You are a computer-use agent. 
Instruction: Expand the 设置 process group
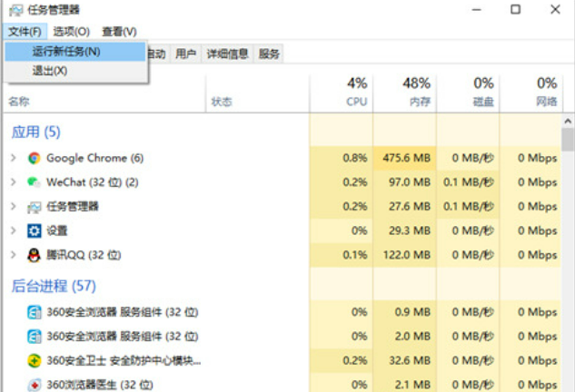coord(14,230)
